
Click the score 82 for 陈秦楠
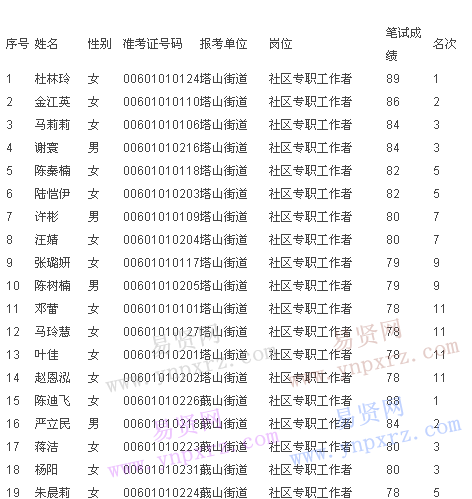pyautogui.click(x=393, y=171)
